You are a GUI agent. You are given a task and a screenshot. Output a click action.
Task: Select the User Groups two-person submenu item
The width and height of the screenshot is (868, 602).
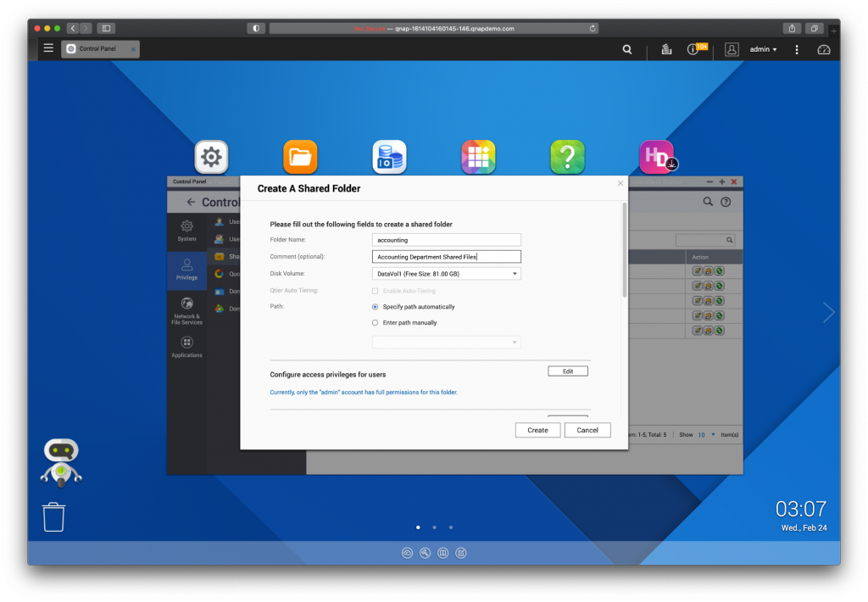point(227,239)
